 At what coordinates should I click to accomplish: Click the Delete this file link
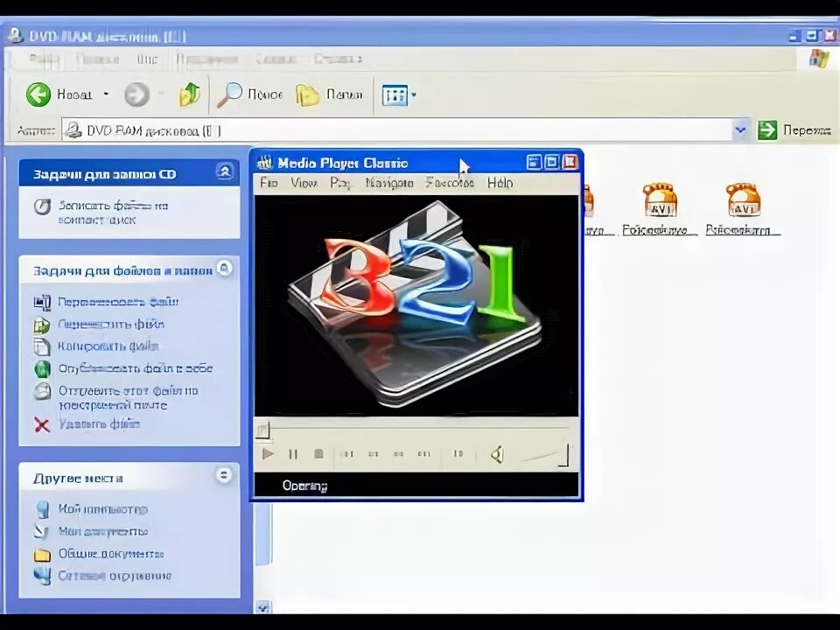99,424
